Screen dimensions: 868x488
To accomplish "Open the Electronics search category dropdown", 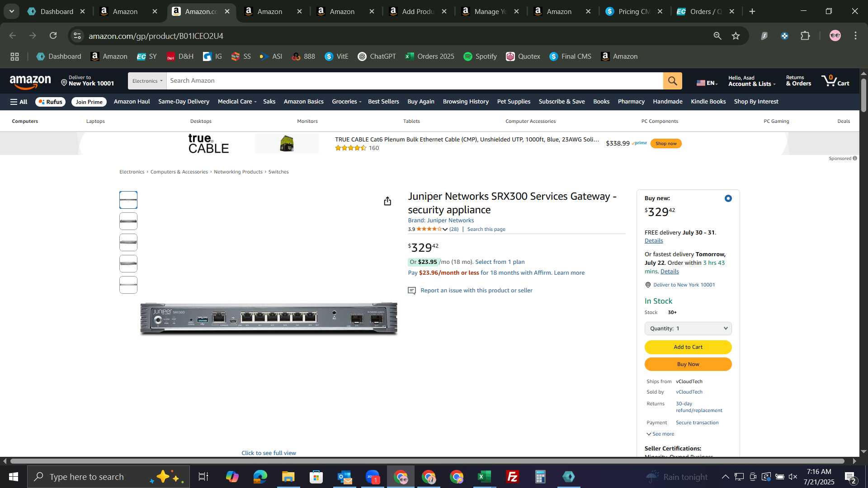I will (147, 81).
